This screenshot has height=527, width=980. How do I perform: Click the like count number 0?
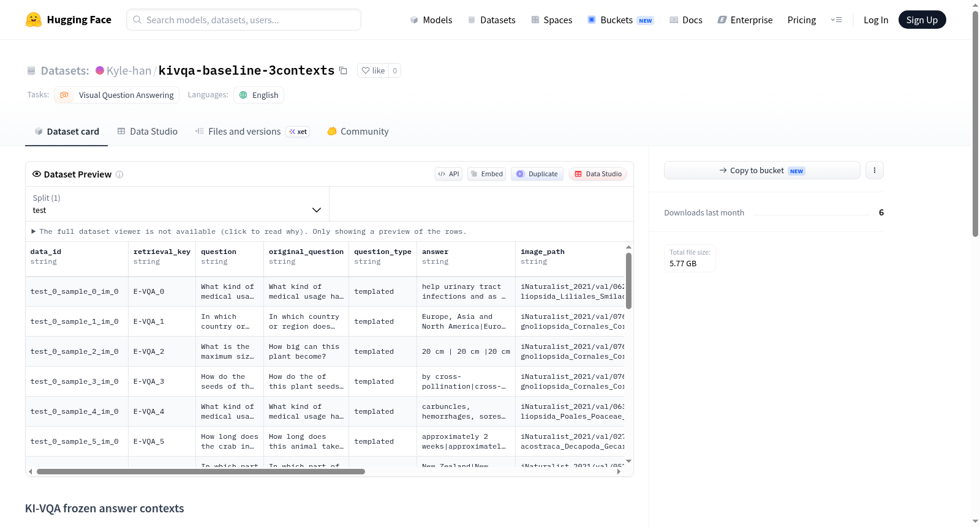395,70
